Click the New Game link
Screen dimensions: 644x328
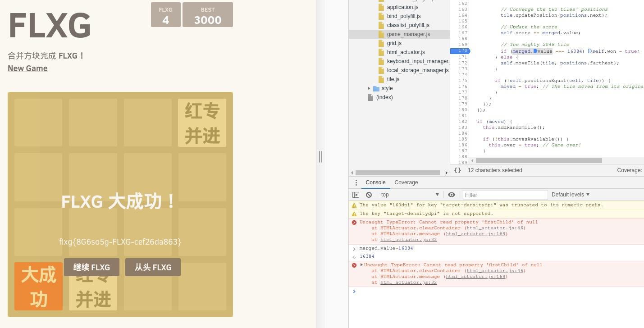pos(27,68)
